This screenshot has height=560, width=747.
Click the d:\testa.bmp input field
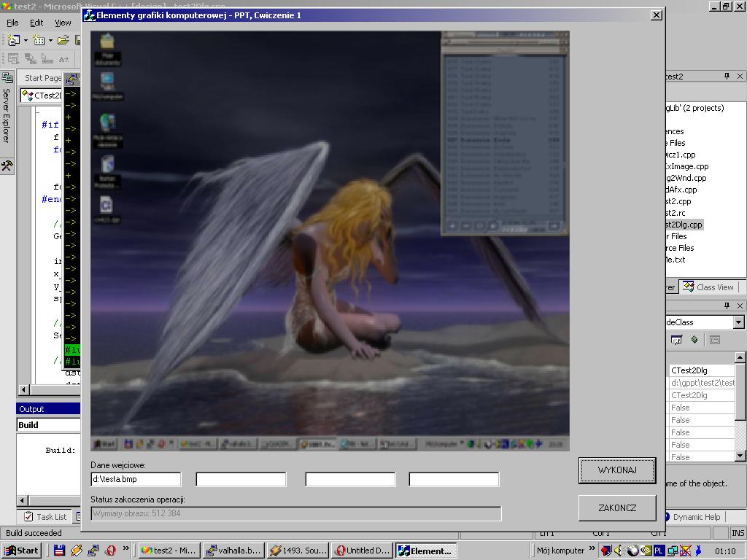tap(136, 479)
